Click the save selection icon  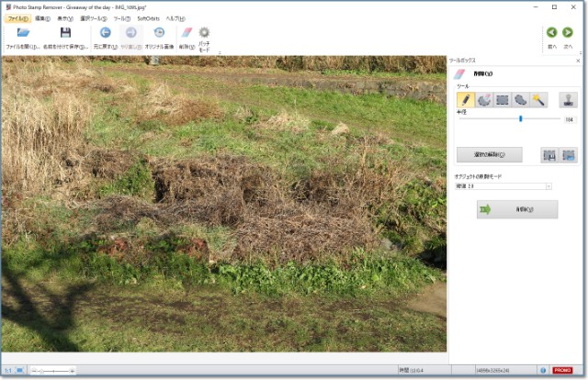click(x=549, y=155)
